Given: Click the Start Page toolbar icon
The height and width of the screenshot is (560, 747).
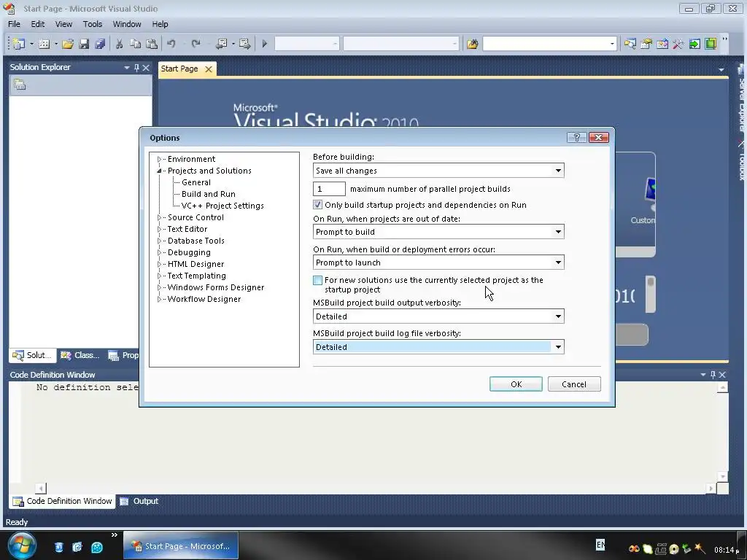Looking at the screenshot, I should (694, 44).
